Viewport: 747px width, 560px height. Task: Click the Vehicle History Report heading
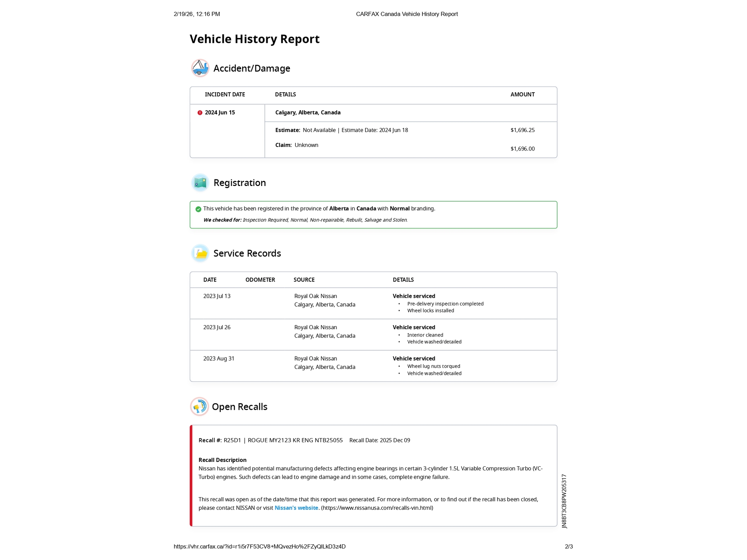(254, 39)
